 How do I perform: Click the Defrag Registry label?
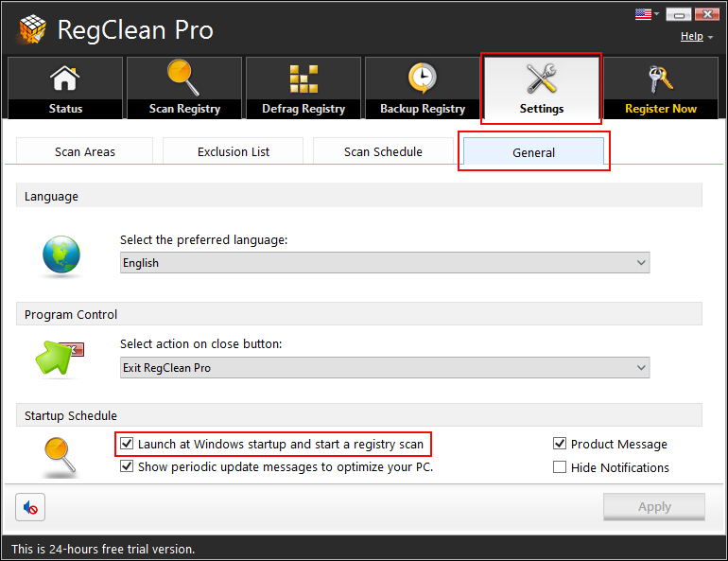click(303, 109)
